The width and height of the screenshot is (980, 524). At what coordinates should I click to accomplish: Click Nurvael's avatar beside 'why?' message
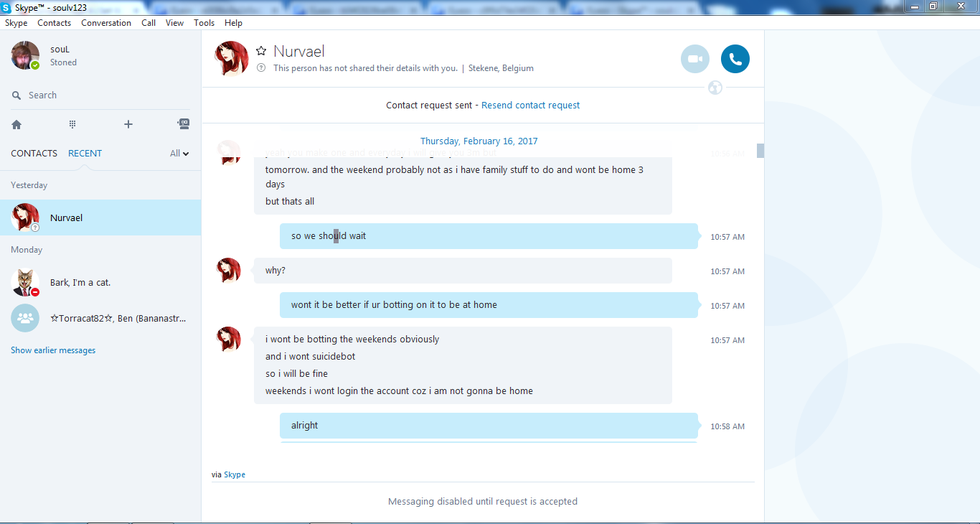pos(229,270)
